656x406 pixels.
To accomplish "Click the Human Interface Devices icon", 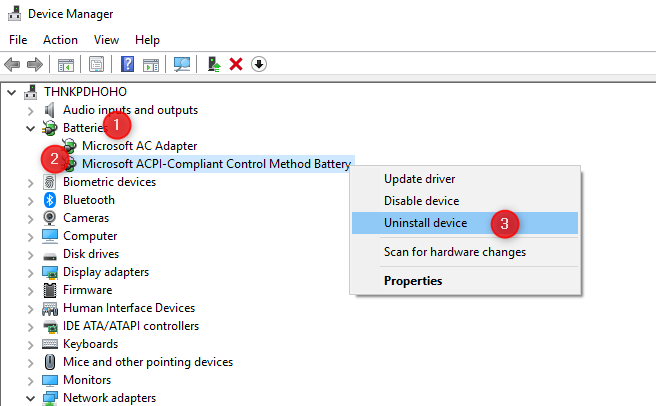I will (x=50, y=308).
